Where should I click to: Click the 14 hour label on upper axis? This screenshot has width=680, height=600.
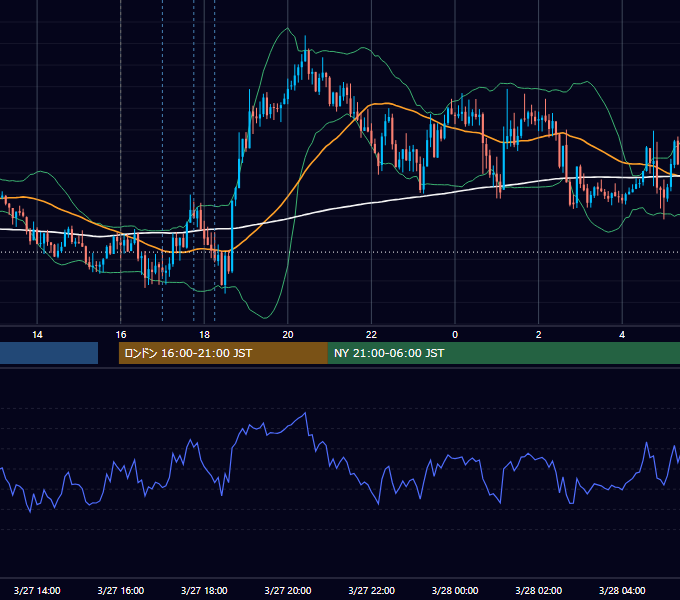point(37,335)
